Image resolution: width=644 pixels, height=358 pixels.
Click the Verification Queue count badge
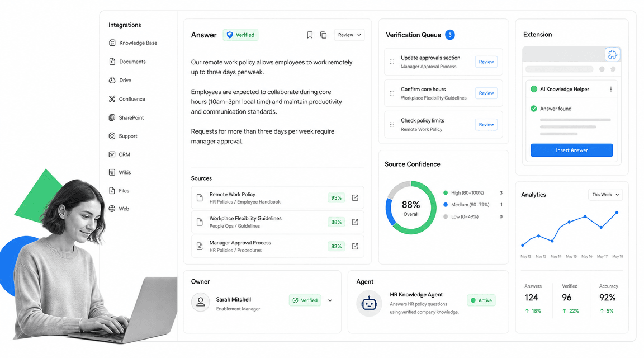pyautogui.click(x=449, y=35)
